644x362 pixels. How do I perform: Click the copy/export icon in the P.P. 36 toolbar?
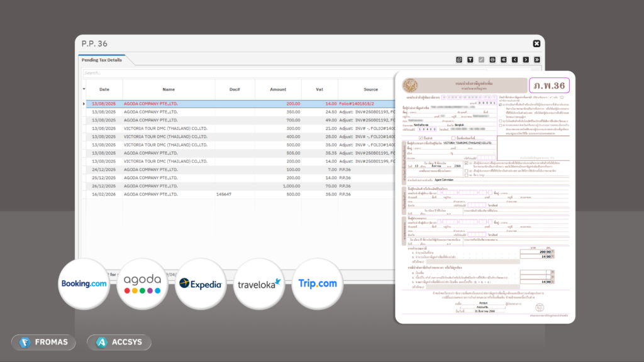pyautogui.click(x=459, y=60)
